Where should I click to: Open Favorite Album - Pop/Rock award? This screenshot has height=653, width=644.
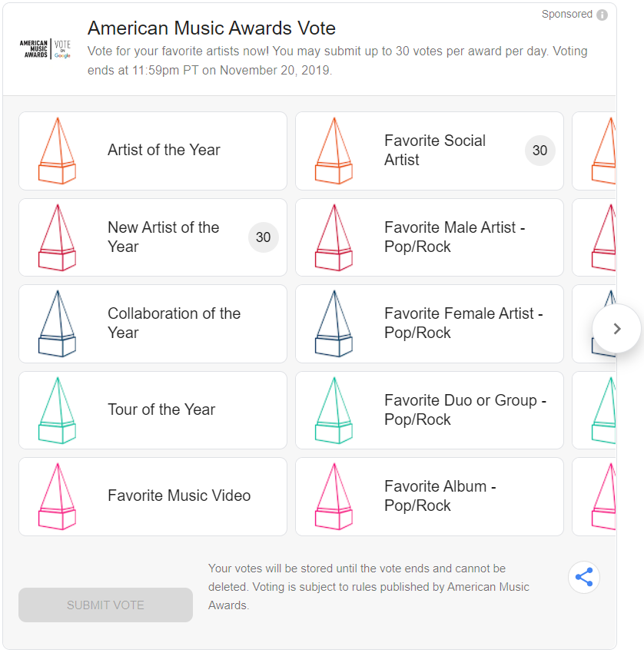pyautogui.click(x=440, y=496)
